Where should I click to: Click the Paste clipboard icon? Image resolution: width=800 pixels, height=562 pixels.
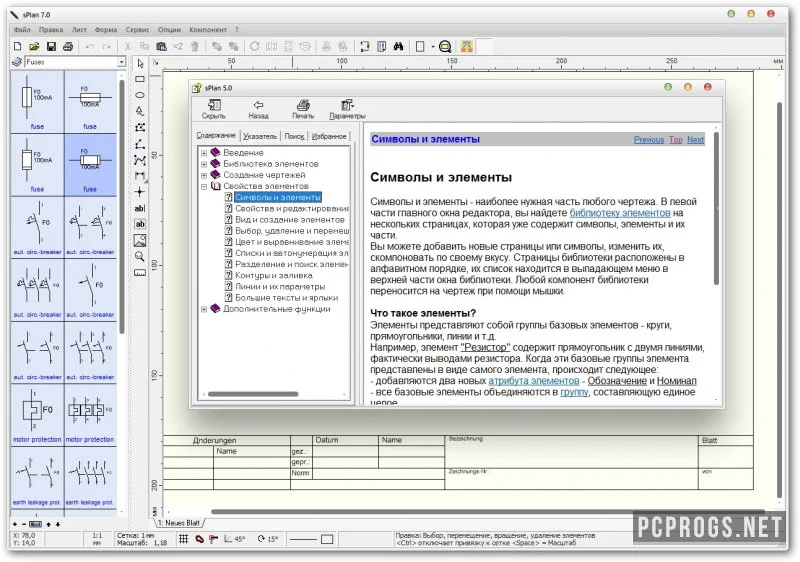(161, 47)
